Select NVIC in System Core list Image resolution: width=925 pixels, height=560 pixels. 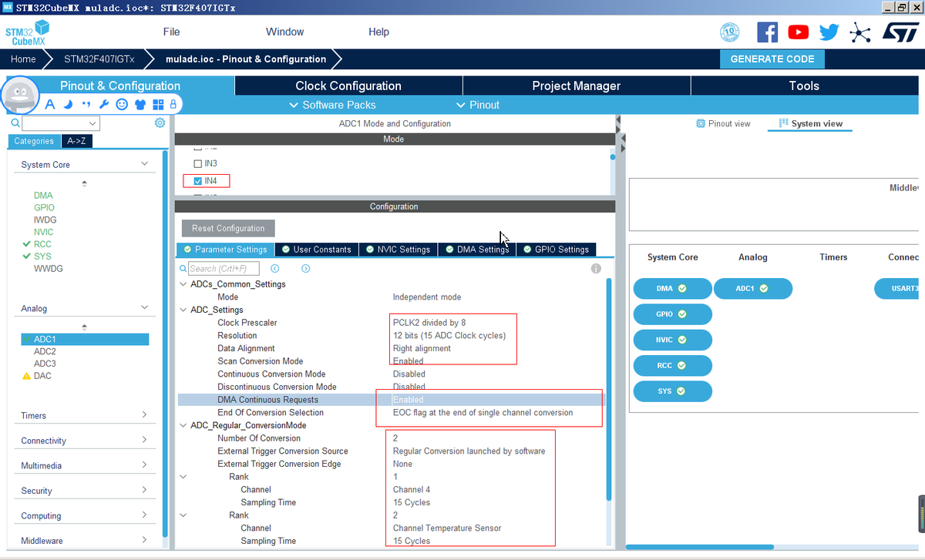click(x=44, y=232)
